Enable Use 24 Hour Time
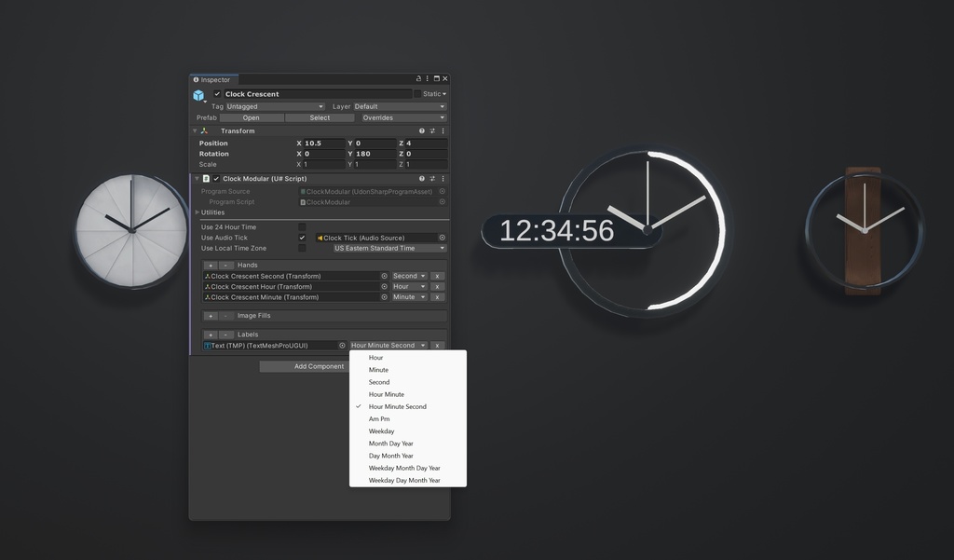The width and height of the screenshot is (954, 560). click(301, 227)
